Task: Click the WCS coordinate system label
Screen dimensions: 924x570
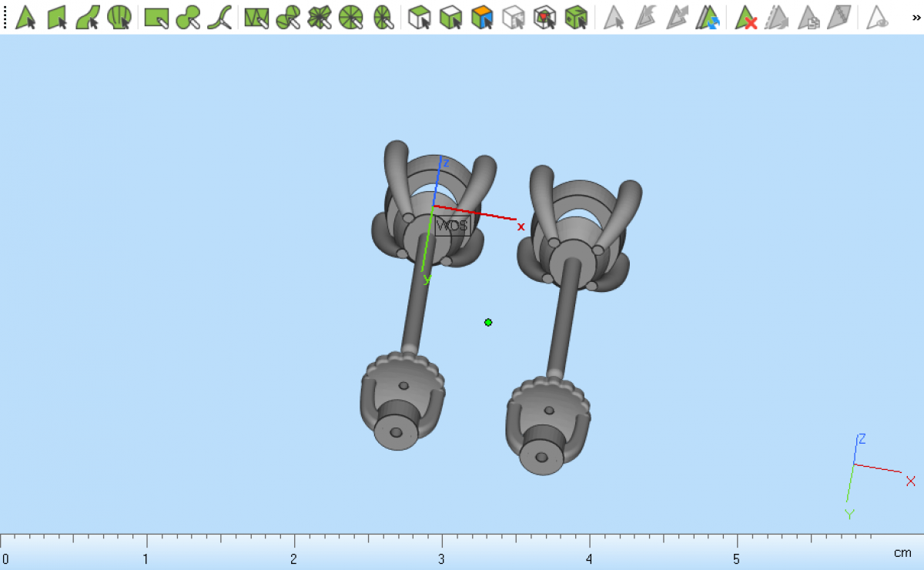Action: pos(451,226)
